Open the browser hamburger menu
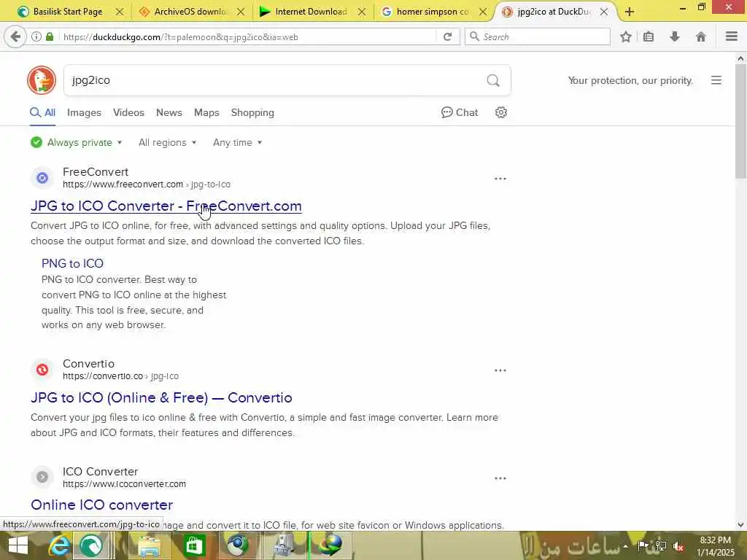The height and width of the screenshot is (560, 747). pos(732,36)
